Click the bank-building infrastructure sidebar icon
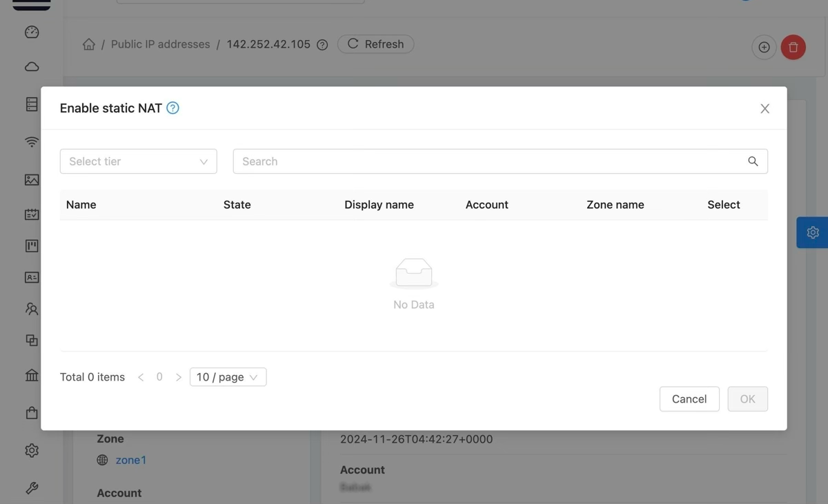Viewport: 828px width, 504px height. (x=32, y=376)
